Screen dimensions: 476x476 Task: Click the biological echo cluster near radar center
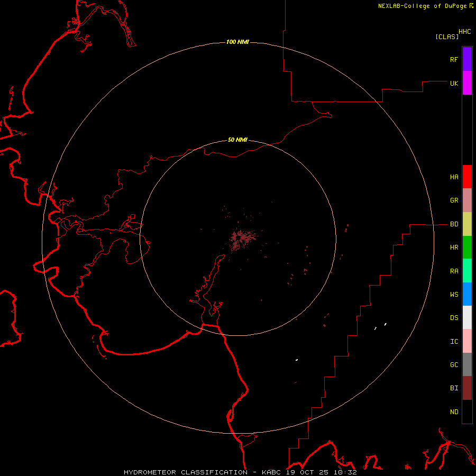pyautogui.click(x=241, y=239)
